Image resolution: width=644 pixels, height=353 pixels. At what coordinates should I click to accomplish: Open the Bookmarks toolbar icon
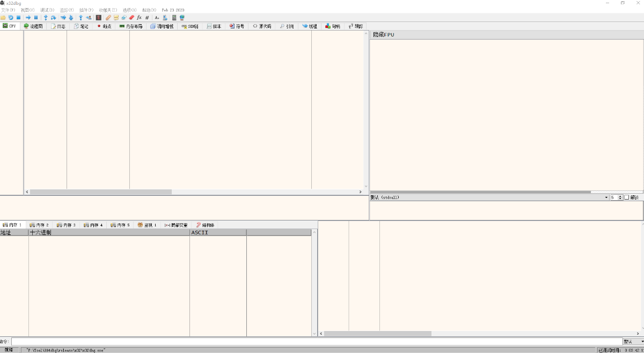pos(131,18)
